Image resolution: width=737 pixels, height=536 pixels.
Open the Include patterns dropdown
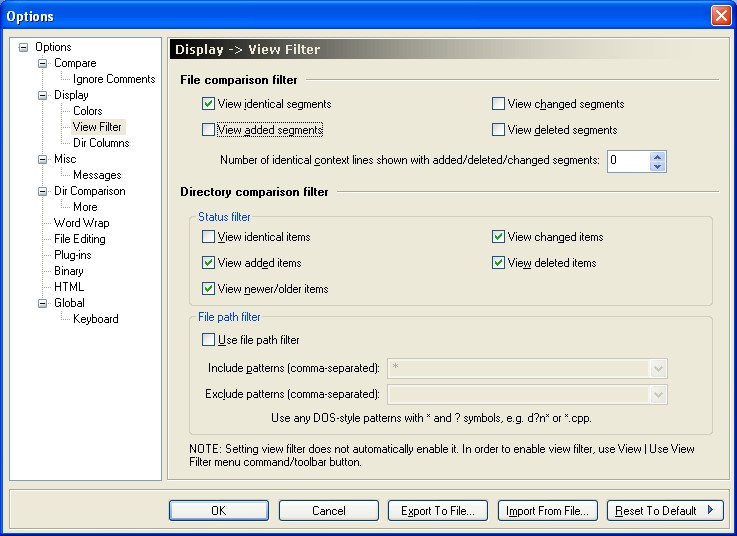pyautogui.click(x=658, y=368)
